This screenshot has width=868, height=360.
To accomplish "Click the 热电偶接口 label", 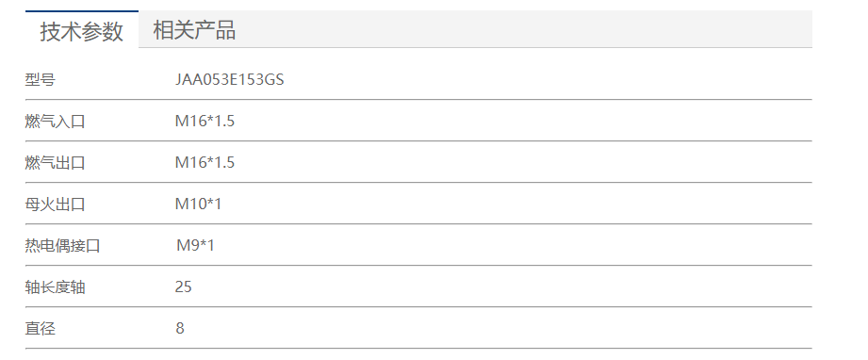I will (x=62, y=245).
